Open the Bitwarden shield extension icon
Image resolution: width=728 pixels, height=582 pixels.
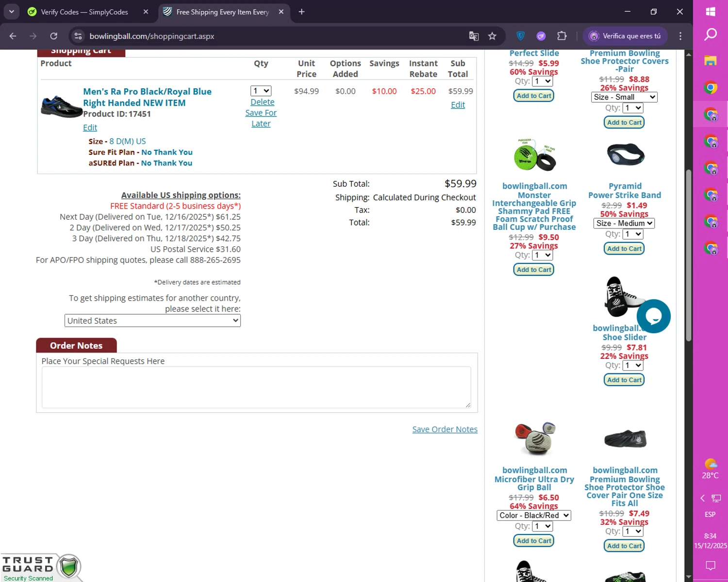tap(521, 36)
